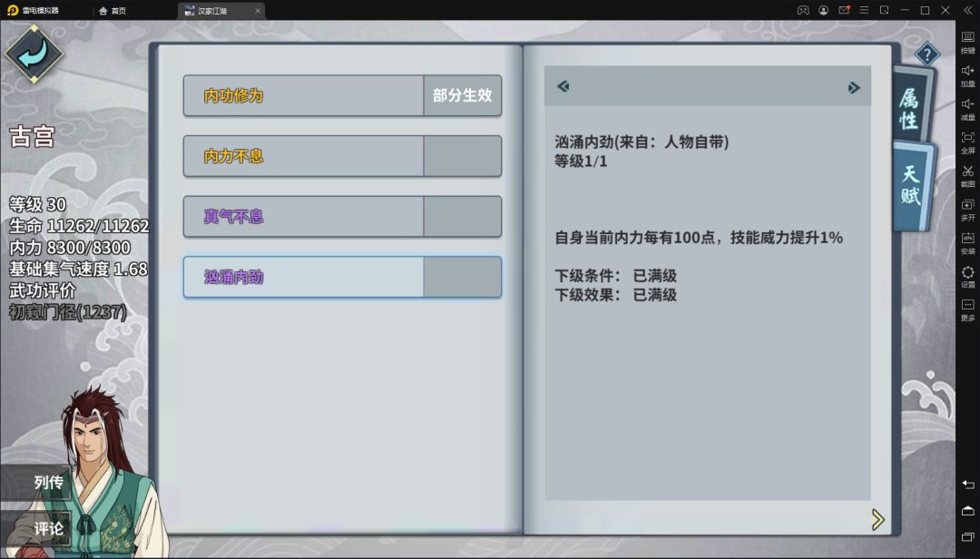The width and height of the screenshot is (980, 559).
Task: Click the skill effect description text
Action: 699,238
